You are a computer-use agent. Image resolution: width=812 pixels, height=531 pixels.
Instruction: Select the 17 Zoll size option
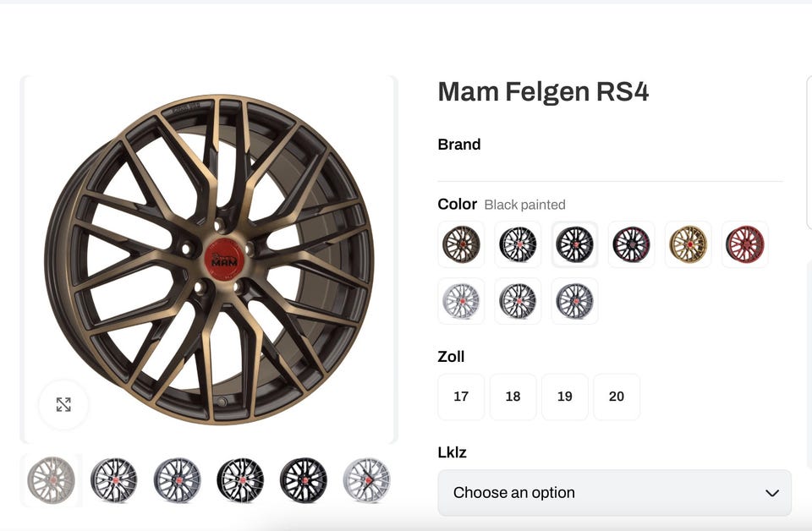461,397
